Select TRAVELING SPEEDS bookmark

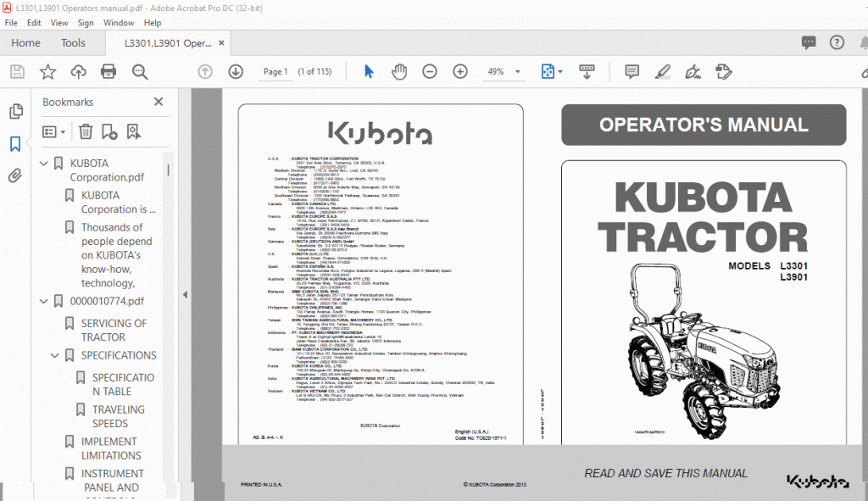pyautogui.click(x=119, y=416)
